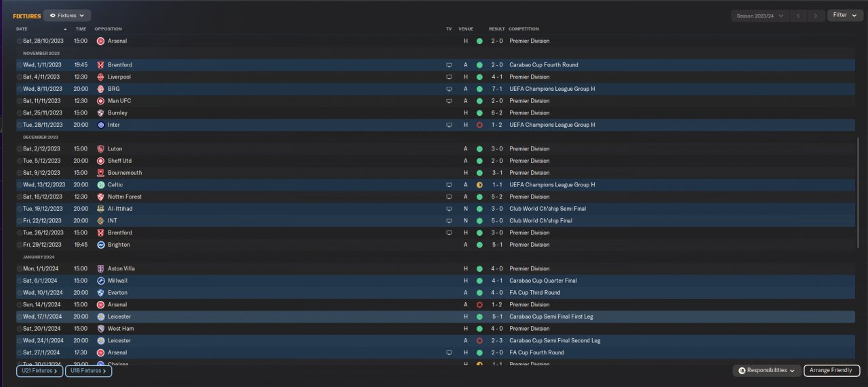Screen dimensions: 868x387
Task: Sort by the Competition column header
Action: 524,29
